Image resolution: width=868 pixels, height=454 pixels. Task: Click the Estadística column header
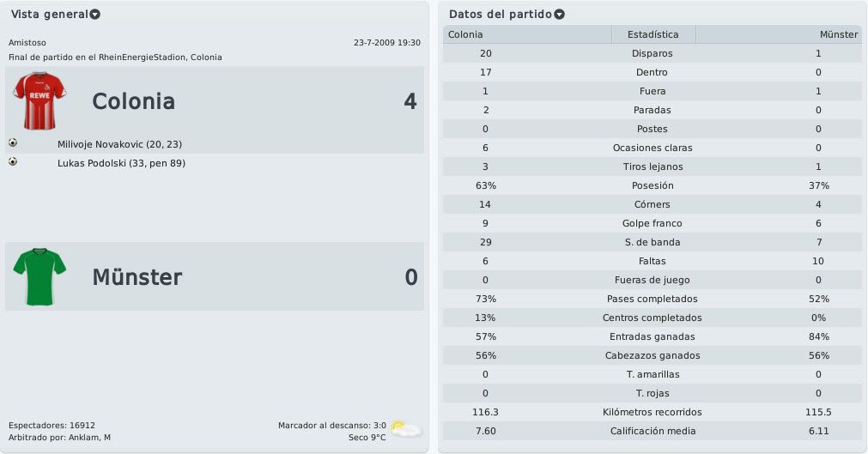tap(653, 34)
